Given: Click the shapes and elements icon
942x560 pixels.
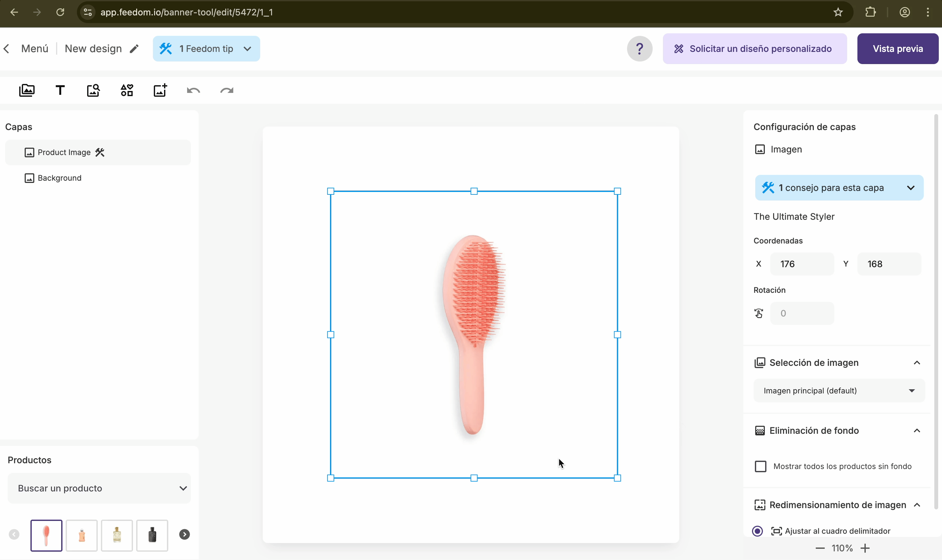Looking at the screenshot, I should point(127,90).
